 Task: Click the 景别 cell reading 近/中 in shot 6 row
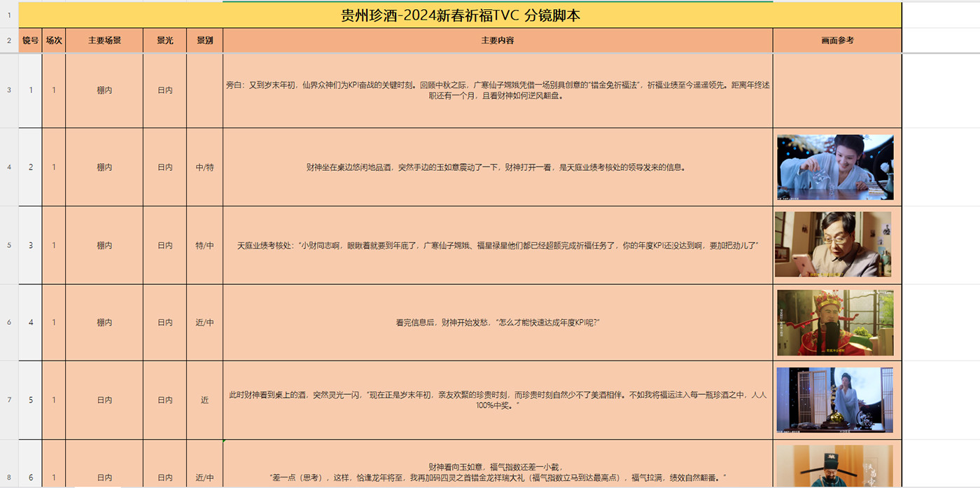(x=204, y=464)
